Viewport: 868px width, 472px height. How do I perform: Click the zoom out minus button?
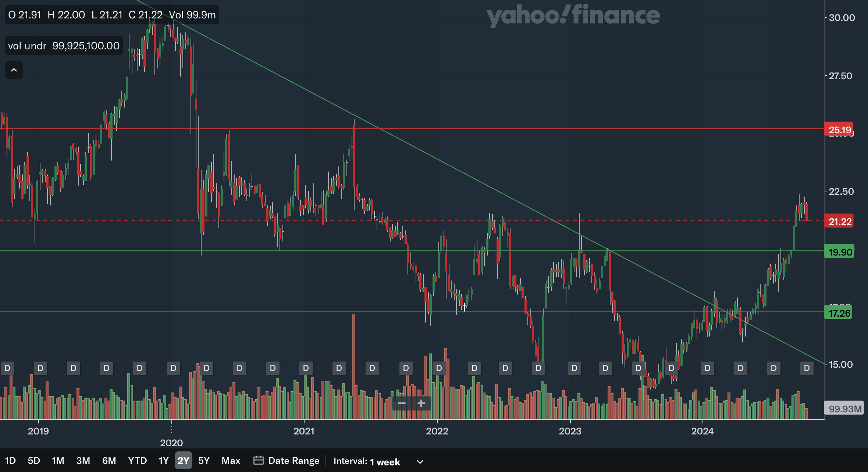(402, 404)
